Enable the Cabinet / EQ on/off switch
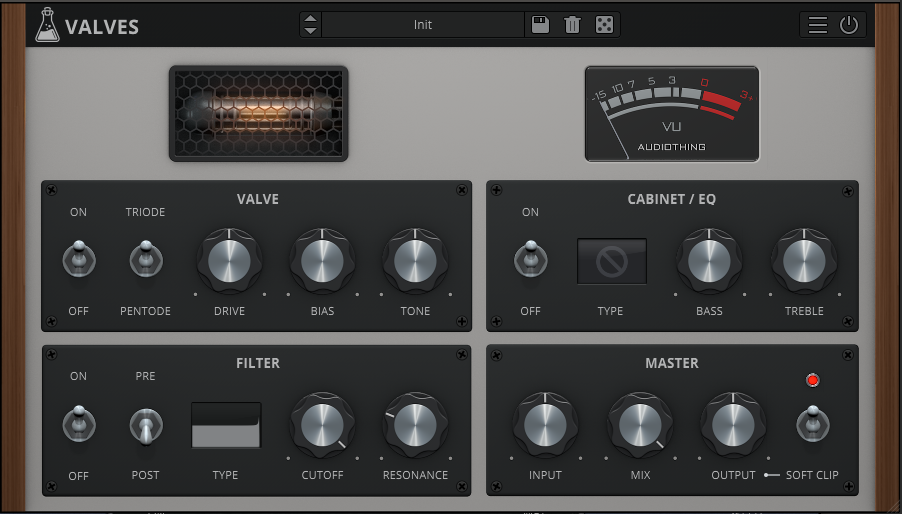Screen dimensions: 902x514 click(530, 260)
